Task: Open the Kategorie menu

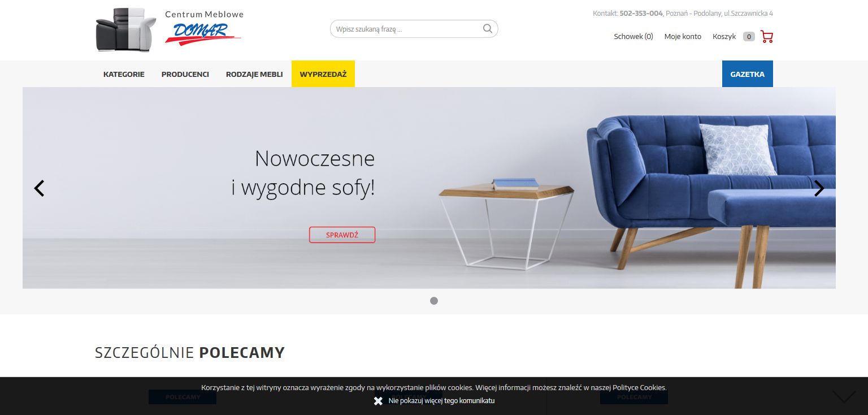Action: tap(124, 74)
